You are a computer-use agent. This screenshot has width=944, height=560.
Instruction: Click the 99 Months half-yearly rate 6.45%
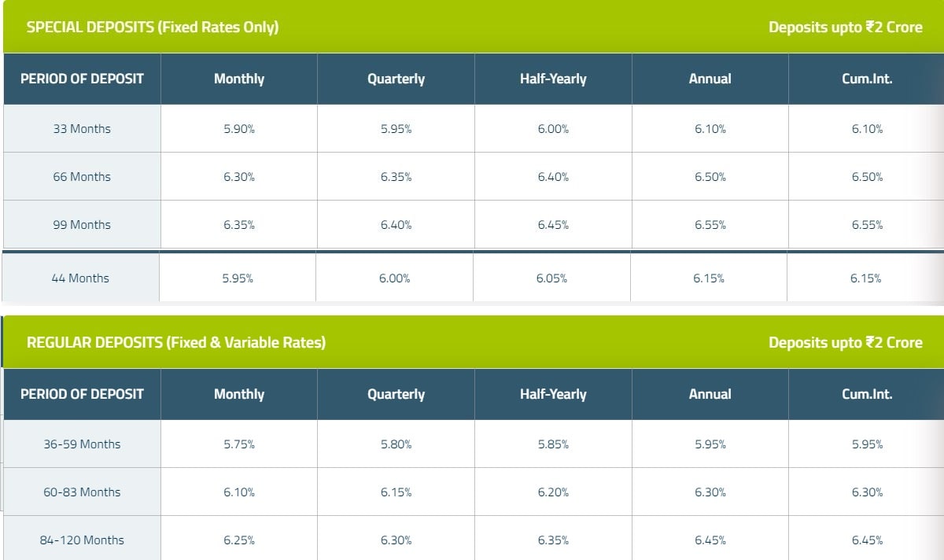[553, 225]
